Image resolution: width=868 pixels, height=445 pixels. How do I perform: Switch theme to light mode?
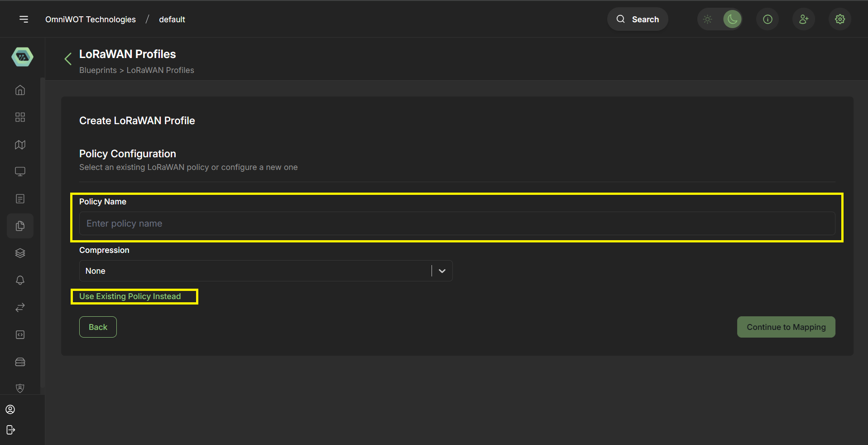click(708, 19)
